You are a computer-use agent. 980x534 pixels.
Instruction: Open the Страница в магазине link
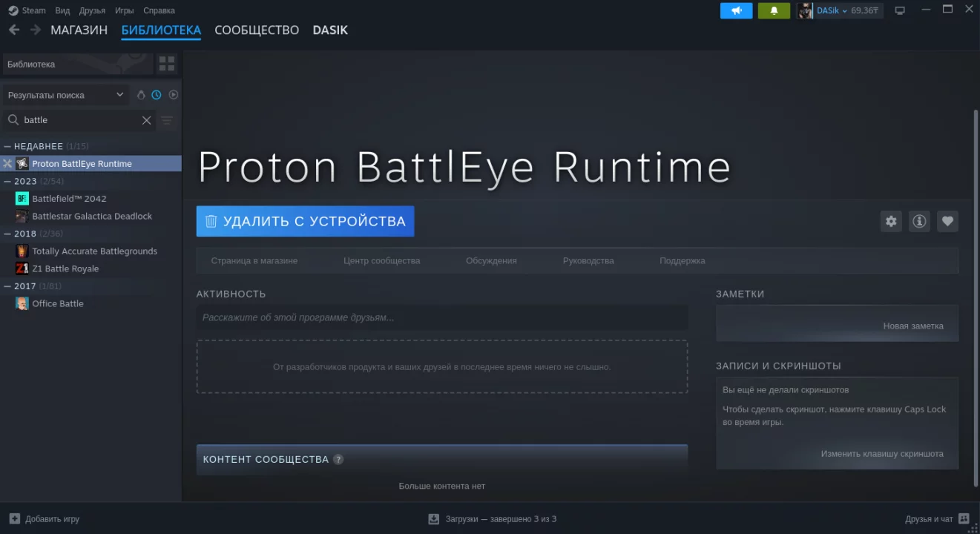tap(254, 261)
